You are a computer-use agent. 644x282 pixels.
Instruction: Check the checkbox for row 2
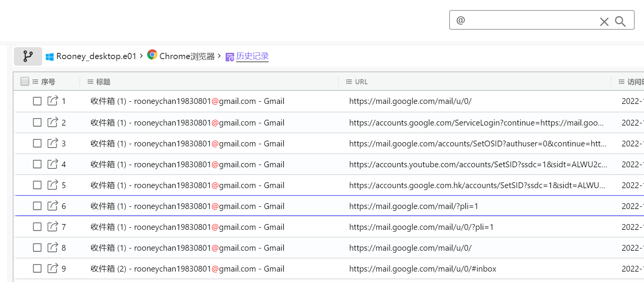[37, 122]
